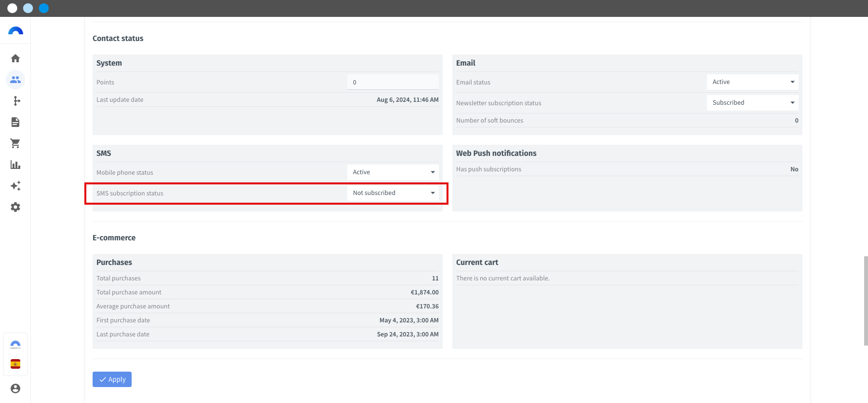Viewport: 868px width, 403px height.
Task: Open the Contacts people icon
Action: [15, 80]
